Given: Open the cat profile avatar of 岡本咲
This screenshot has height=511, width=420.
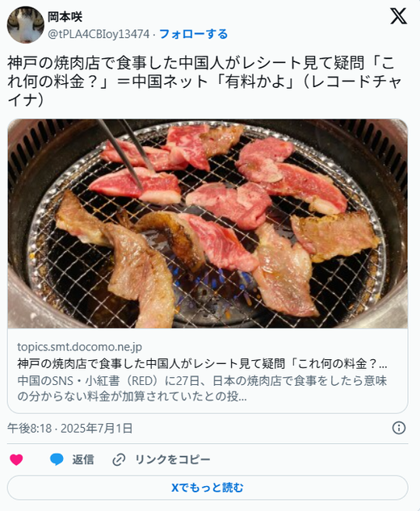Looking at the screenshot, I should pos(25,25).
